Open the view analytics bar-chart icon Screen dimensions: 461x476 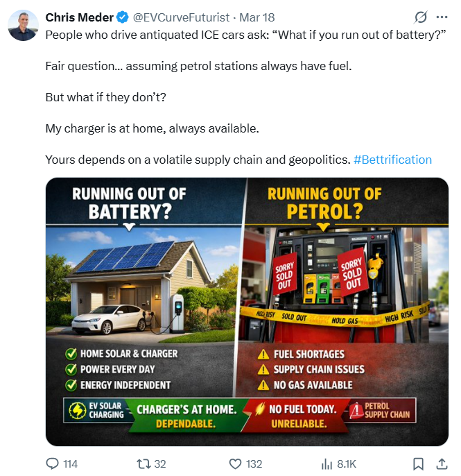point(327,464)
